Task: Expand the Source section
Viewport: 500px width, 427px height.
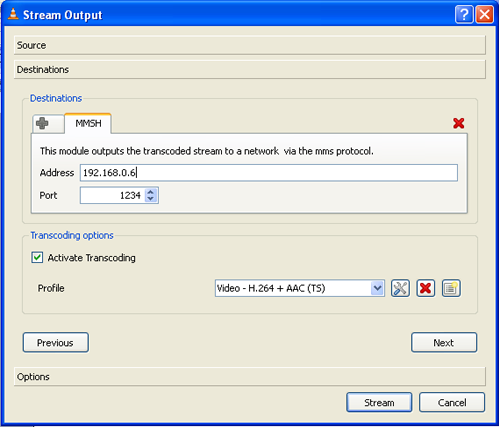Action: [250, 45]
